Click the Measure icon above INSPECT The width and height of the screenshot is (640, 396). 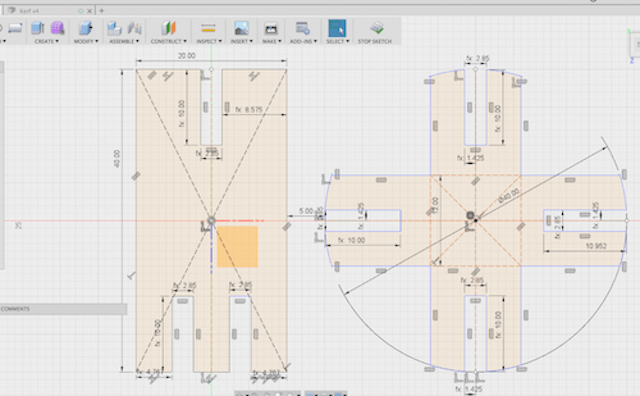208,28
